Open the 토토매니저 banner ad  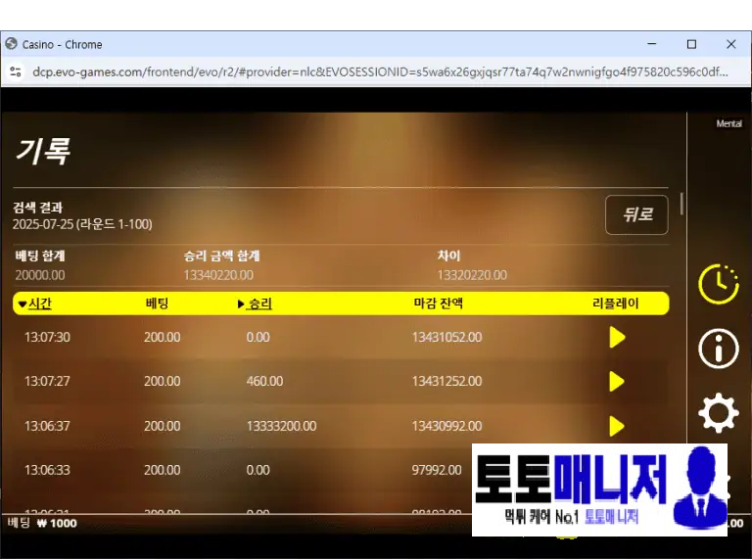click(x=599, y=490)
